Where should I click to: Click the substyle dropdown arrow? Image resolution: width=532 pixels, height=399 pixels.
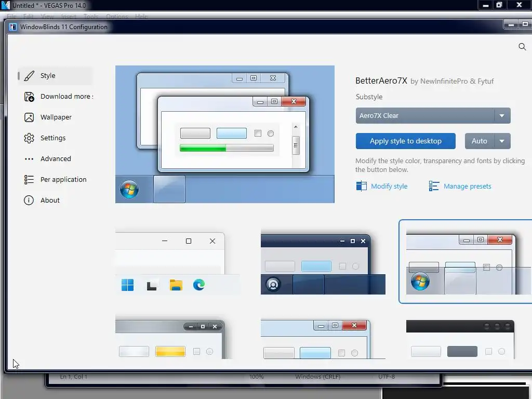pos(502,116)
